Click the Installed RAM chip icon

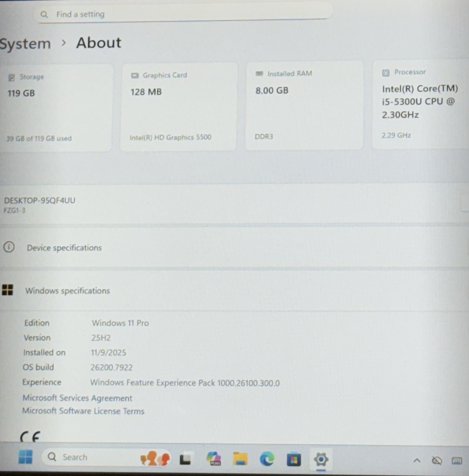point(259,73)
